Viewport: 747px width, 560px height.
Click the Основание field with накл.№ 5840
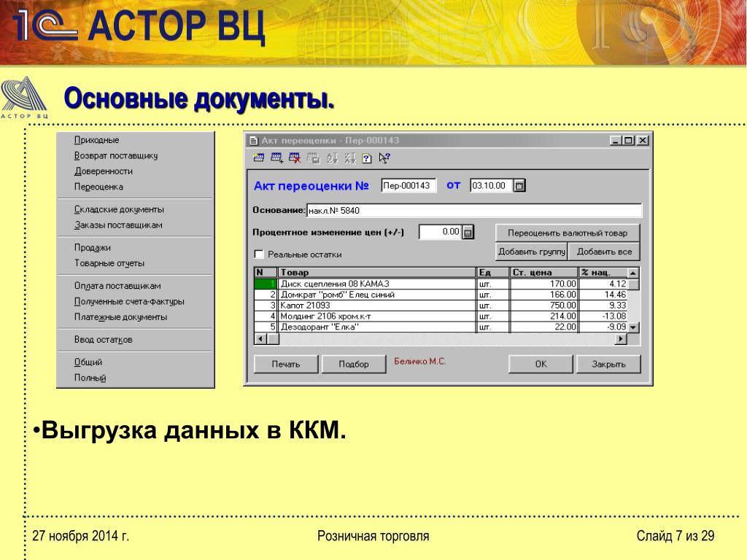[474, 211]
